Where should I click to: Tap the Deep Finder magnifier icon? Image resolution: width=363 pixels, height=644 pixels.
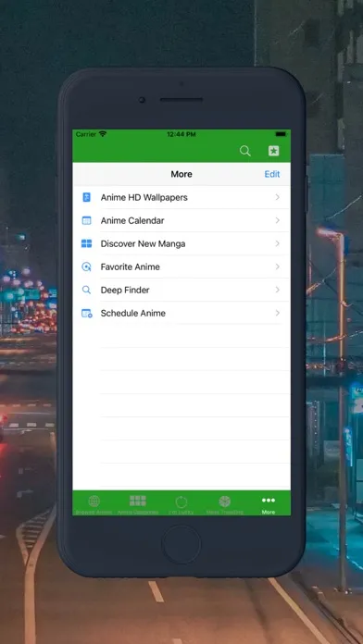[86, 290]
